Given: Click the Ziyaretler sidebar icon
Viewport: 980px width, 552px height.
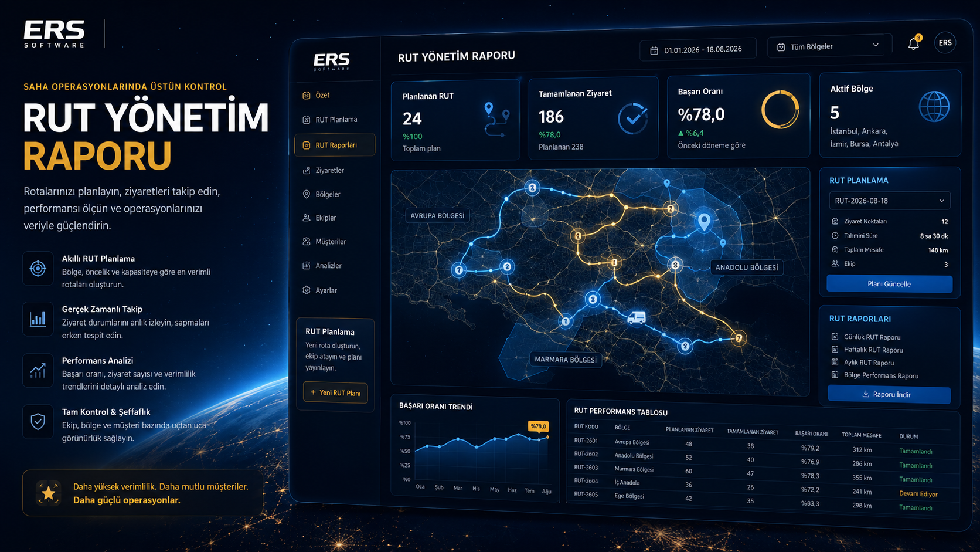Looking at the screenshot, I should [306, 170].
